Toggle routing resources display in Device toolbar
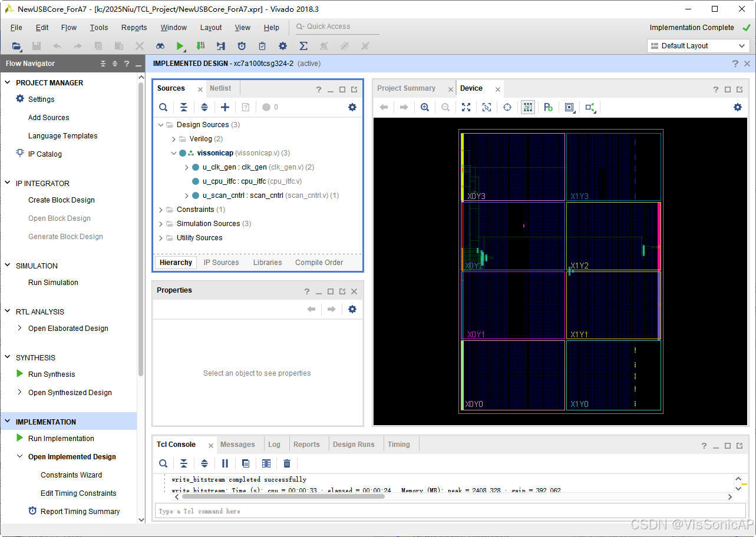The height and width of the screenshot is (537, 756). click(528, 107)
